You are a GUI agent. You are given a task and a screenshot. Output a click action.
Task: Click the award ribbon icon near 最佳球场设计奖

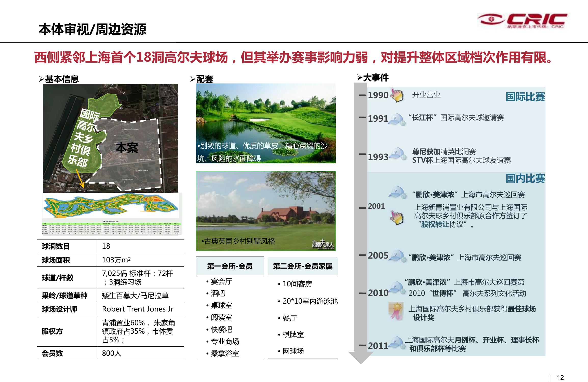396,311
